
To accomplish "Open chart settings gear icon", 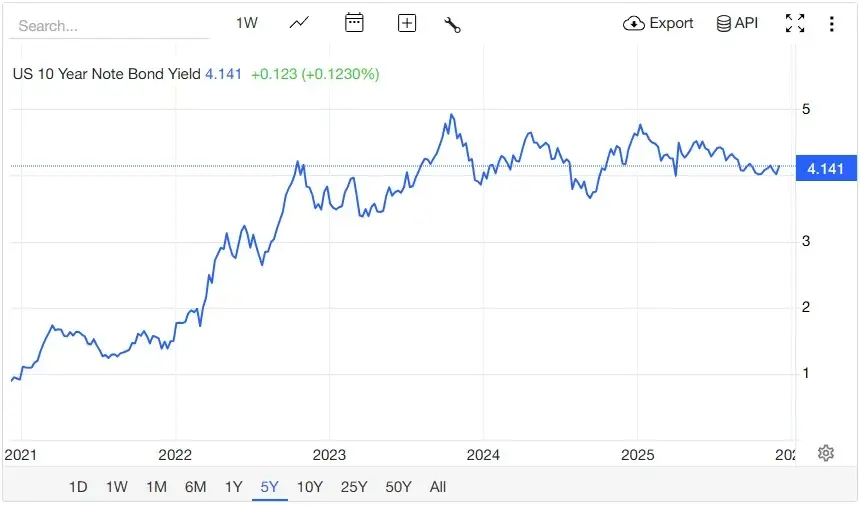I will [825, 453].
